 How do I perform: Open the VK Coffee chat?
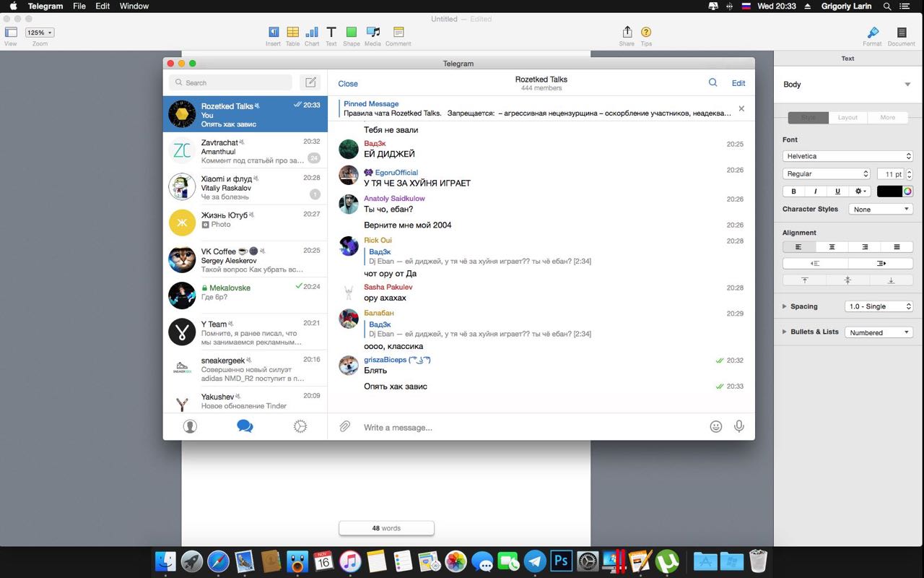click(245, 259)
